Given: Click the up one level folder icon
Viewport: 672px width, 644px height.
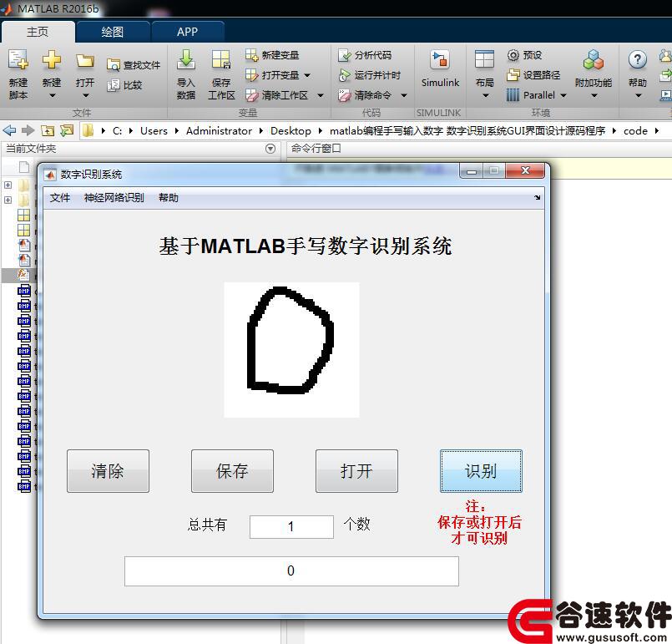Looking at the screenshot, I should (48, 131).
